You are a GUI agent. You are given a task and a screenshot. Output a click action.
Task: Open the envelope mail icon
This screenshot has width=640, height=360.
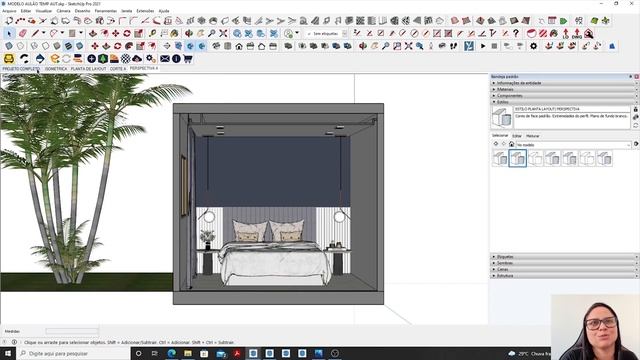pos(165,59)
